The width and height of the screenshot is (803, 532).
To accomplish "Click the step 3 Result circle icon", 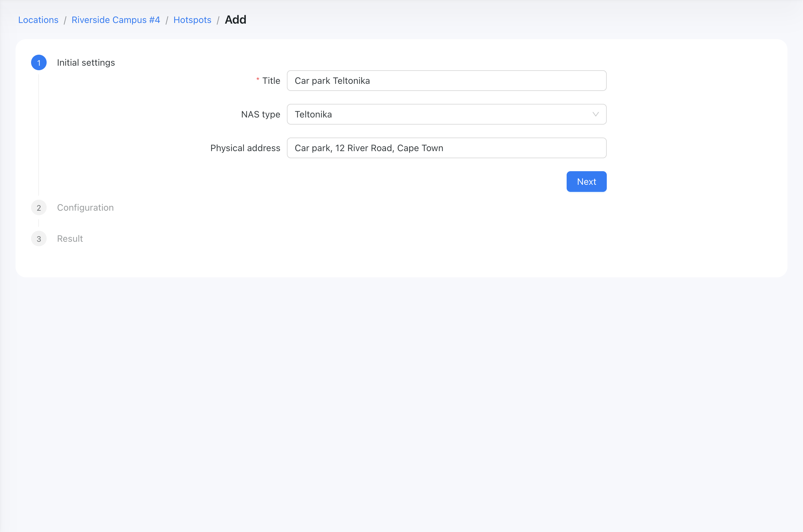I will (x=39, y=239).
